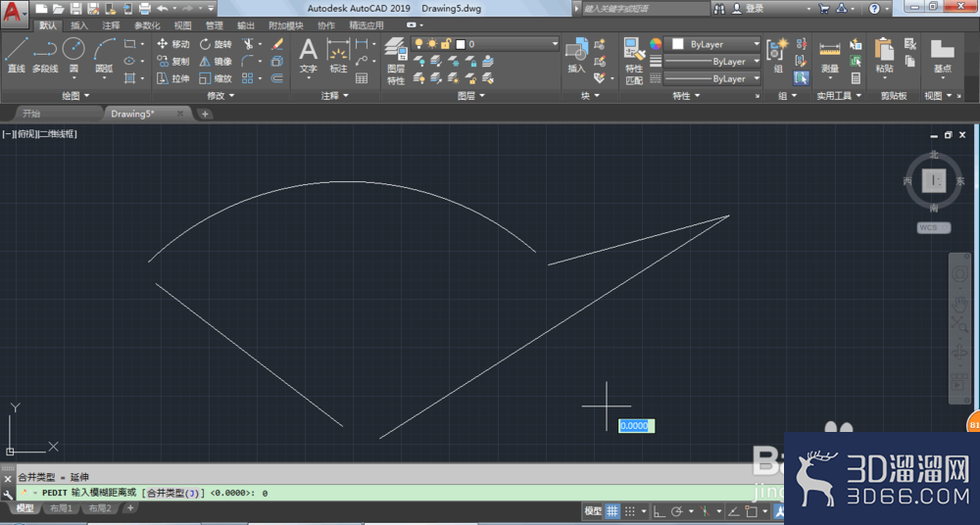Image resolution: width=980 pixels, height=525 pixels.
Task: Open the ByLayer color dropdown
Action: click(x=712, y=44)
